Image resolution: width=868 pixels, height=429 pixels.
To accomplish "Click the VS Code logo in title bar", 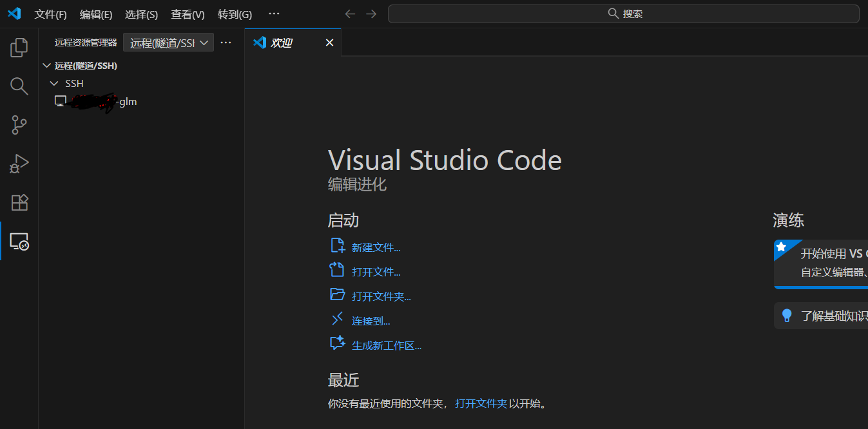I will (x=14, y=14).
